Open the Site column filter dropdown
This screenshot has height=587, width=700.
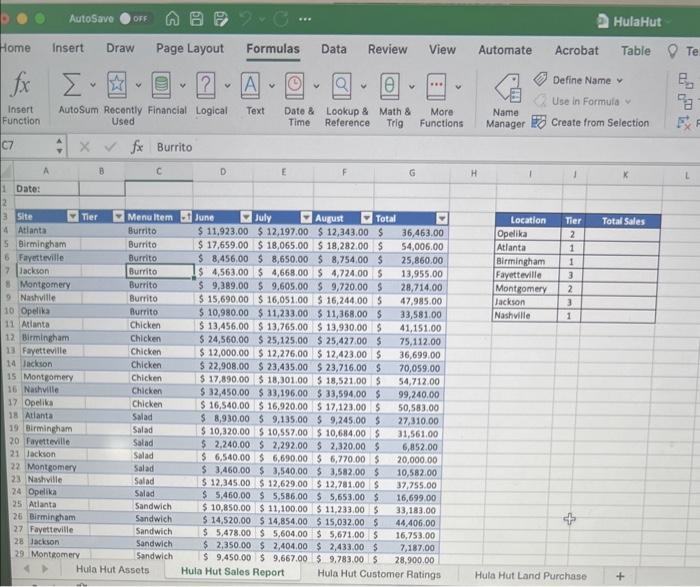click(x=72, y=216)
